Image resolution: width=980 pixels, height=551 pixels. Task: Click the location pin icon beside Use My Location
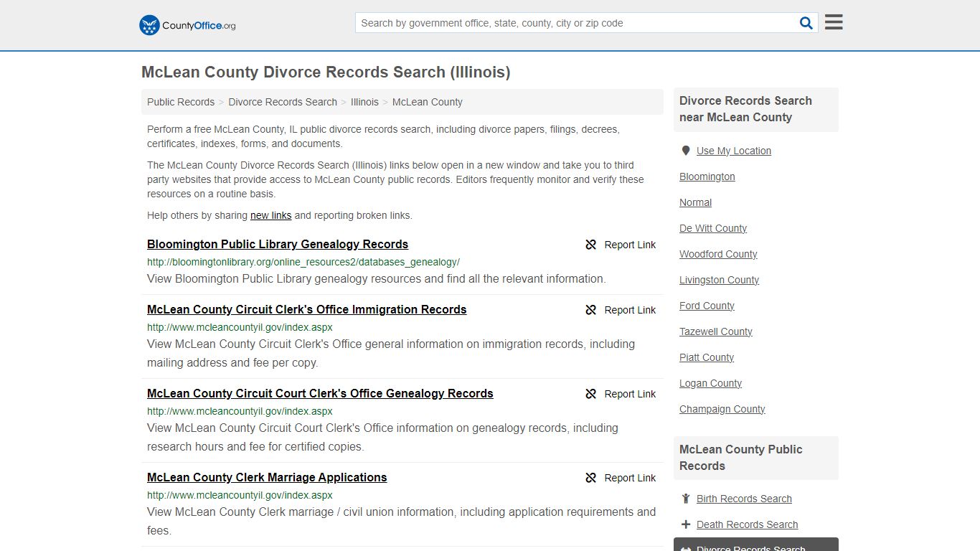click(x=686, y=151)
